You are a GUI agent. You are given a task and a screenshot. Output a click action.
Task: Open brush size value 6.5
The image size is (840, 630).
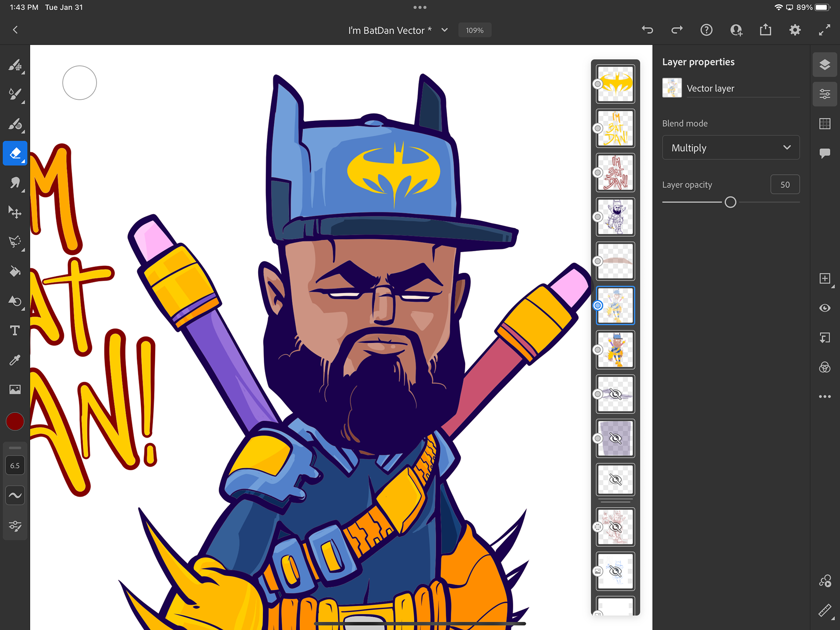[x=15, y=465]
